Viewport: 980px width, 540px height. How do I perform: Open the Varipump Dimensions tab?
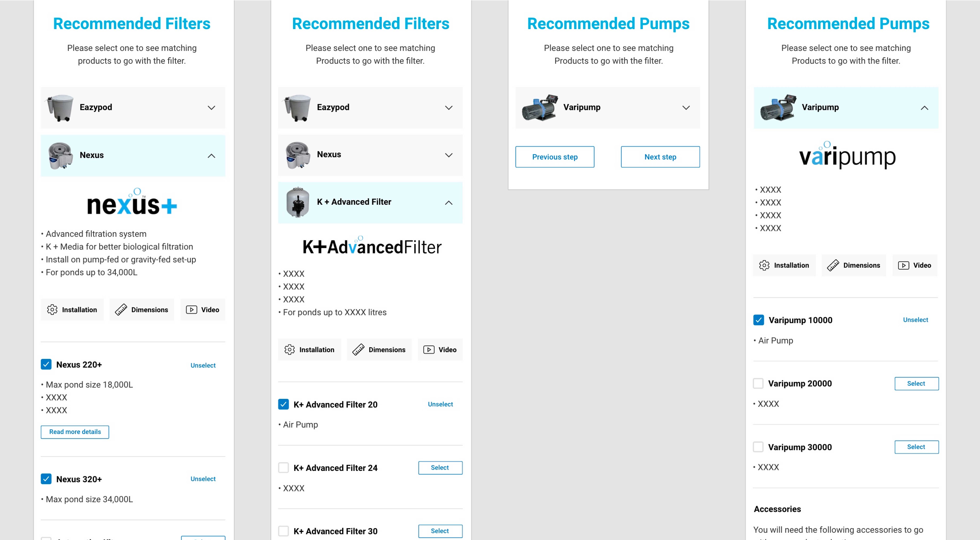click(x=854, y=265)
